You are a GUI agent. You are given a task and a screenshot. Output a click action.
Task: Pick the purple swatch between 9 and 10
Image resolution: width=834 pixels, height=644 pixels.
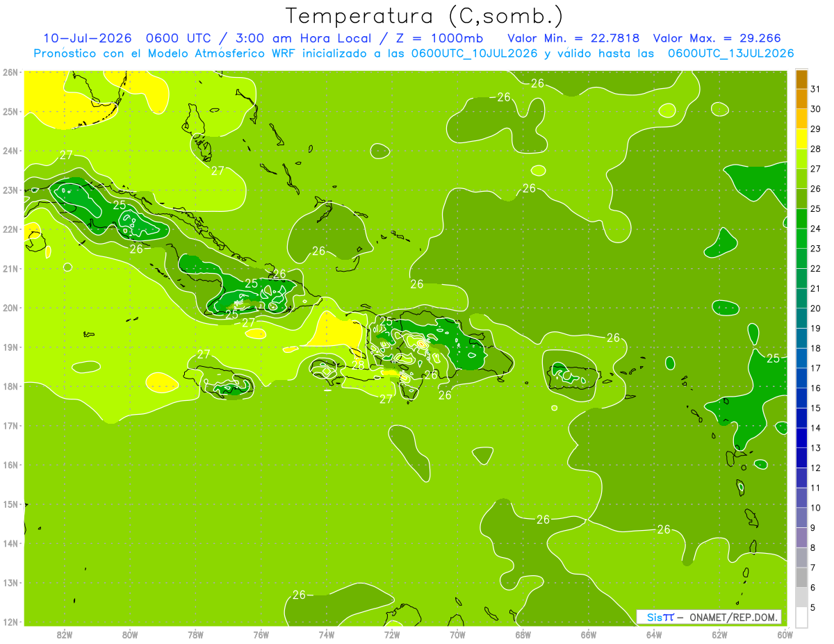tap(801, 518)
